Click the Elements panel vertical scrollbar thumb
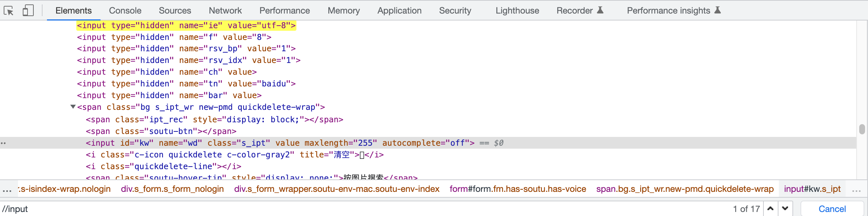 862,129
